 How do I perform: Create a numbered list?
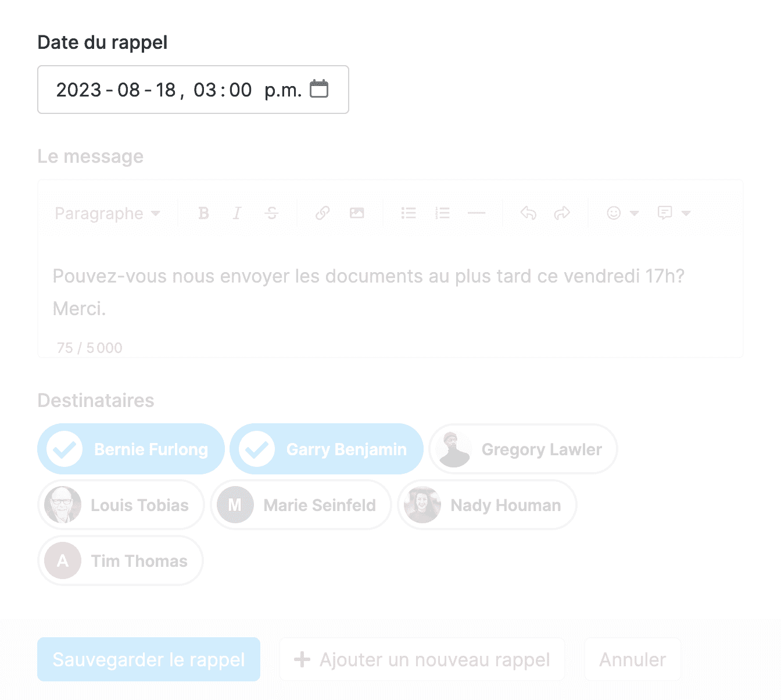tap(443, 213)
